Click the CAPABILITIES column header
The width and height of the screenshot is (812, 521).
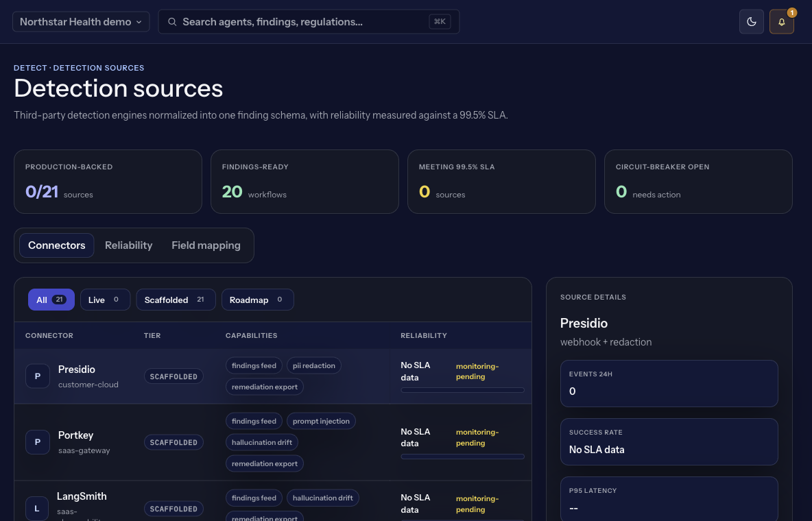point(251,336)
